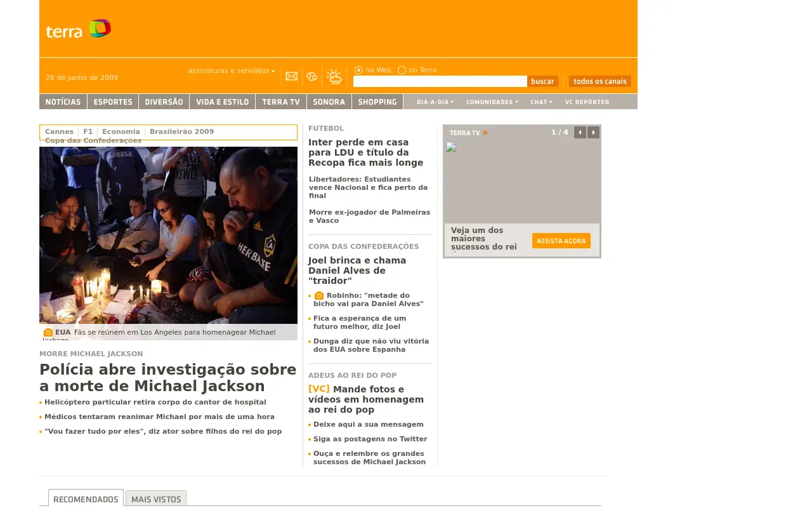Select the 'no Terra' search option
Screen dimensions: 812x508
(402, 70)
